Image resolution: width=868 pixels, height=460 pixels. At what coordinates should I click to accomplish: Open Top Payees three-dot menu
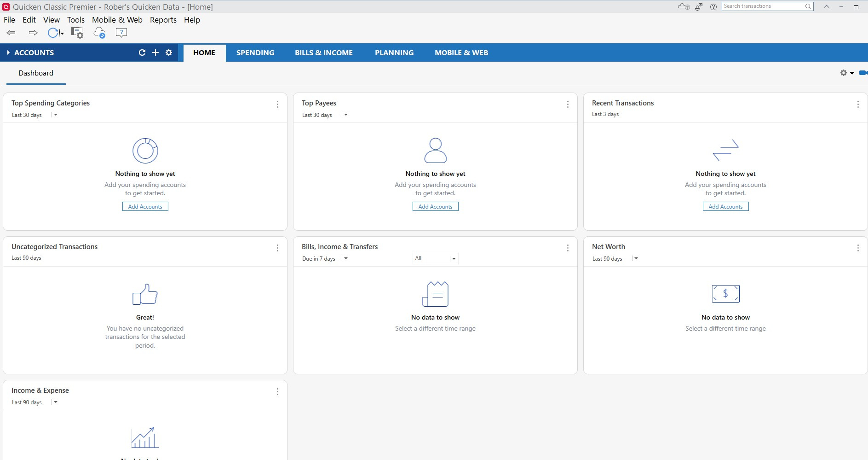568,105
